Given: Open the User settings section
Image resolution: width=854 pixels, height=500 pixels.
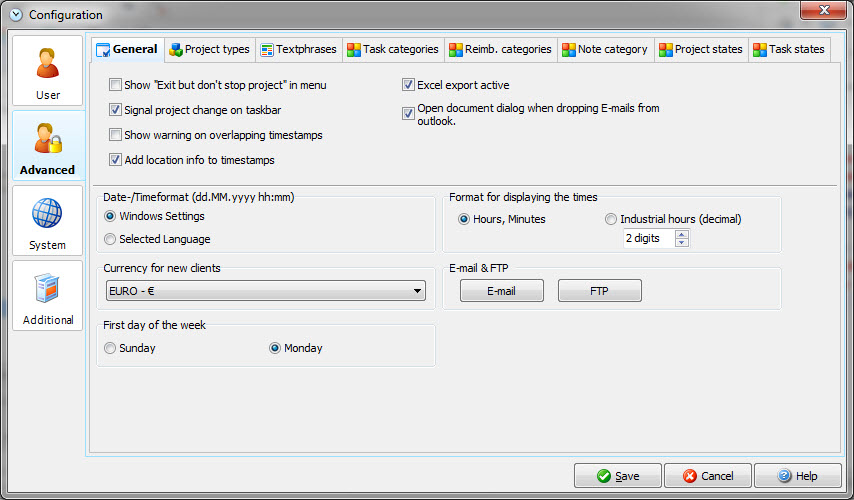Looking at the screenshot, I should 47,71.
